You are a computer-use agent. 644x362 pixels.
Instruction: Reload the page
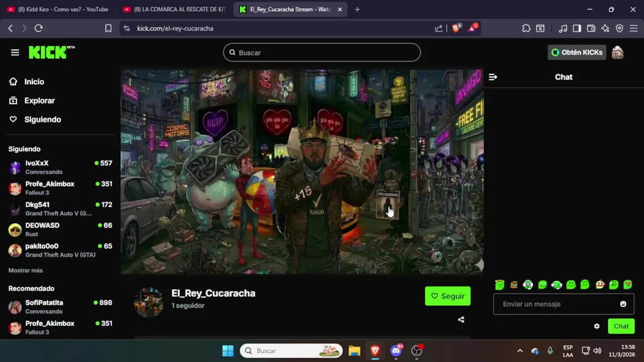[x=38, y=29]
